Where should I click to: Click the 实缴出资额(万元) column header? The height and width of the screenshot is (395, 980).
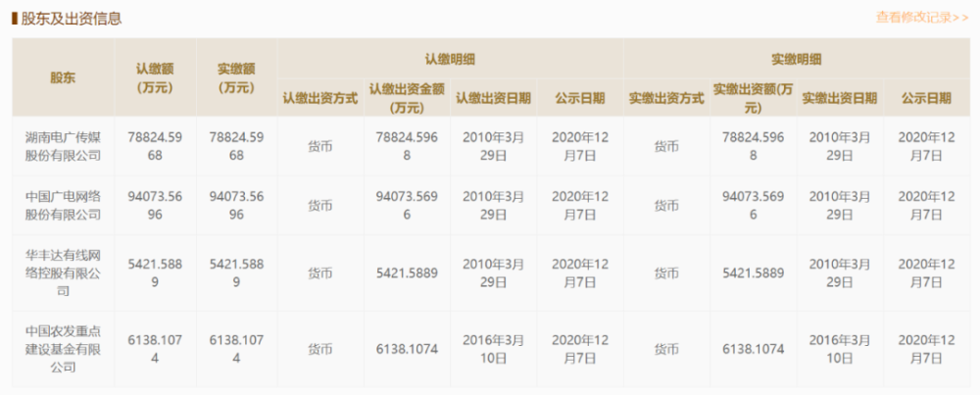pos(753,98)
